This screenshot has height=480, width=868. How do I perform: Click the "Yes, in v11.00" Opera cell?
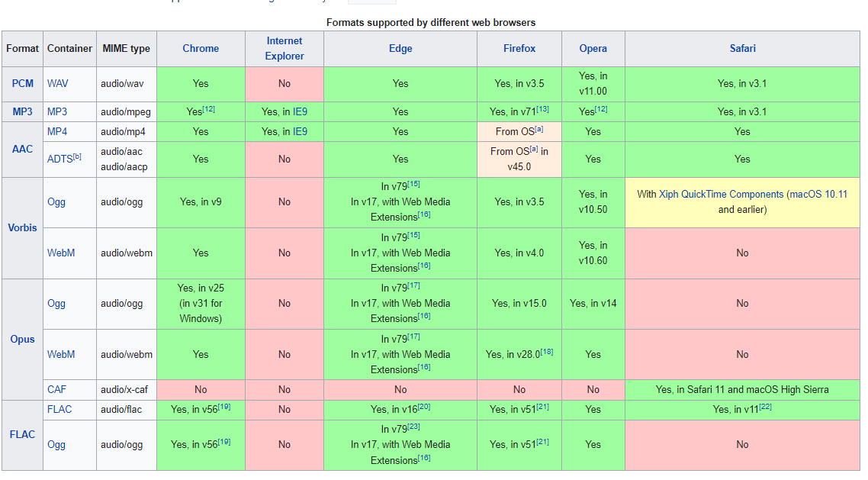(x=593, y=84)
